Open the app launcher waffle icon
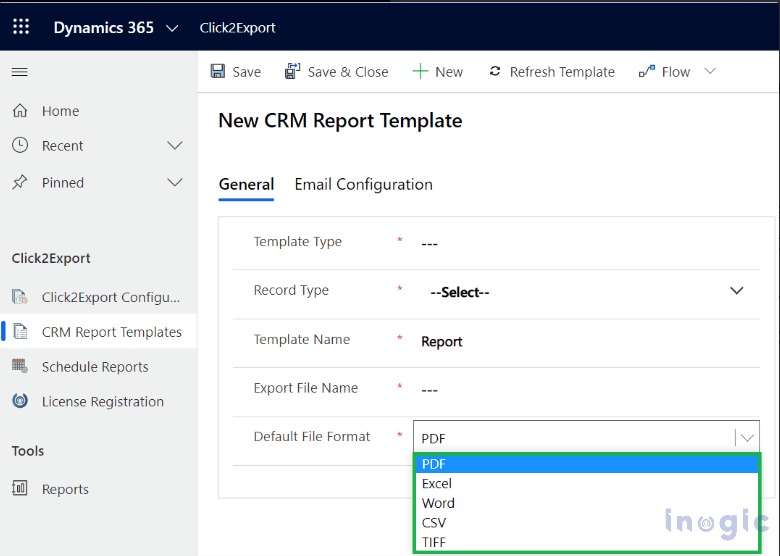This screenshot has height=556, width=780. pyautogui.click(x=21, y=27)
